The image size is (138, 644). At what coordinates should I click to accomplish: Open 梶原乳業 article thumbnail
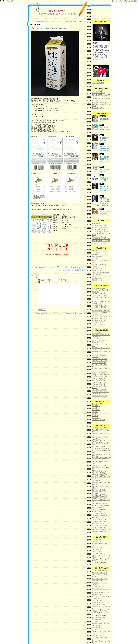[x=95, y=186]
